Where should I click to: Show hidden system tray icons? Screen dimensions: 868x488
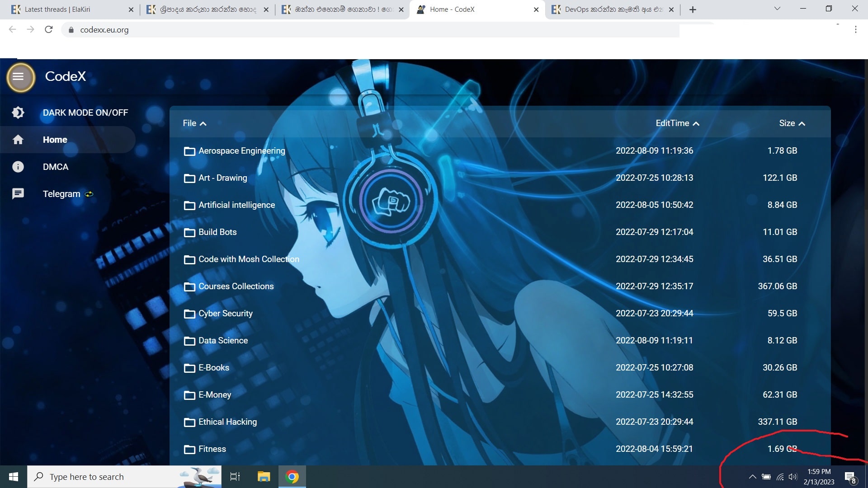[x=752, y=477]
